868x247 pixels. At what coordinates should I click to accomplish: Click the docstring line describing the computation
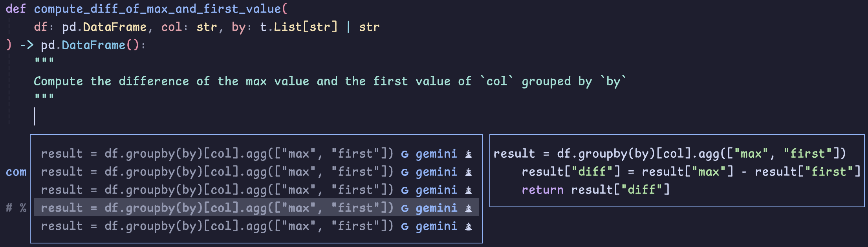[330, 81]
